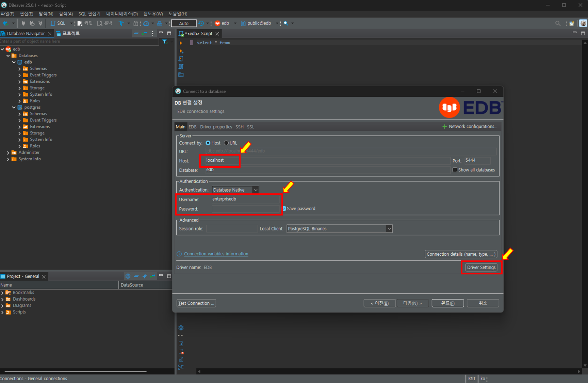Execute SQL statement with orange play icon
588x383 pixels.
[181, 43]
